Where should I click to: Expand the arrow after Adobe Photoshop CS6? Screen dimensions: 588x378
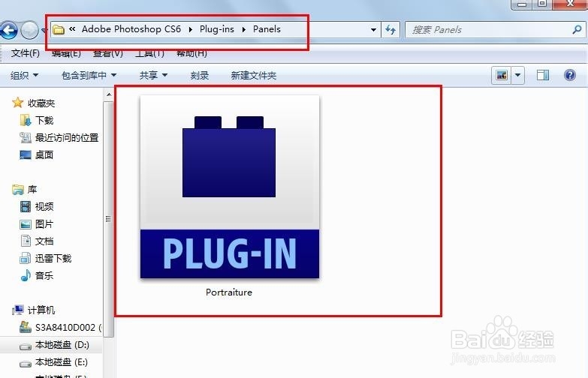point(191,29)
